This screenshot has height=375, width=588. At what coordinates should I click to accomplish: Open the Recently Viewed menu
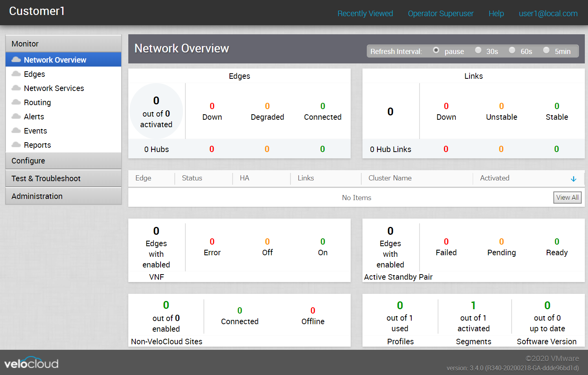365,13
